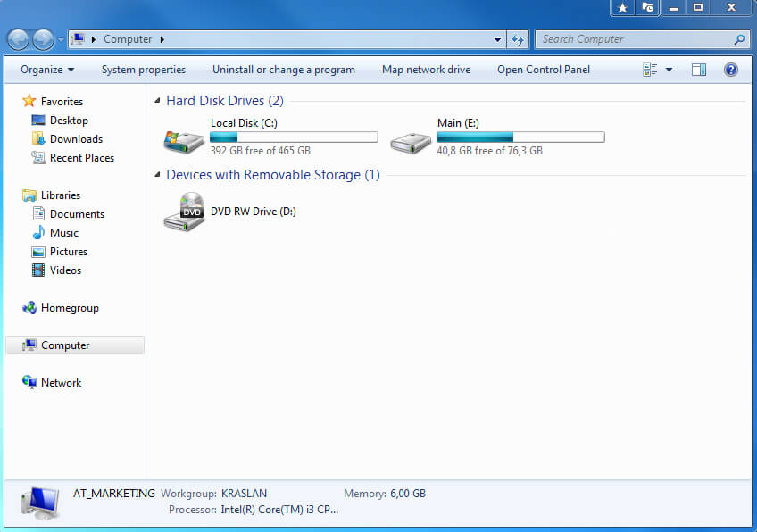Open Recent Places
The height and width of the screenshot is (532, 757).
[x=82, y=158]
